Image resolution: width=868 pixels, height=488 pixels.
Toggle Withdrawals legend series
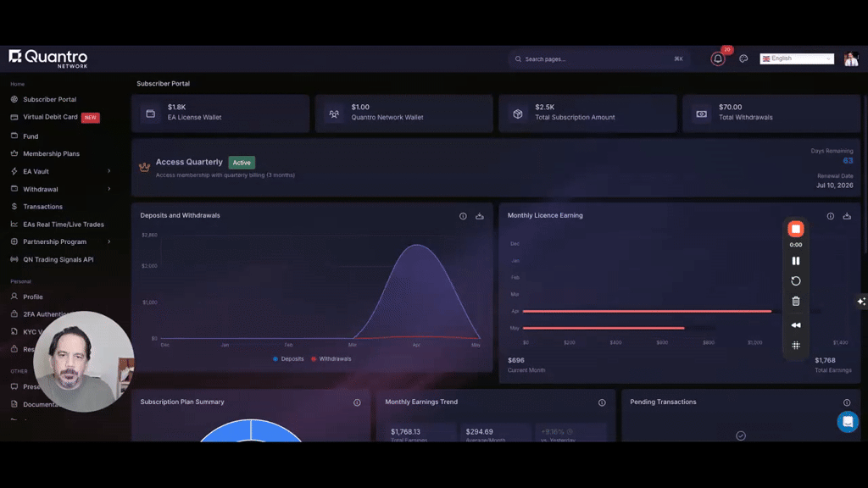[x=331, y=359]
